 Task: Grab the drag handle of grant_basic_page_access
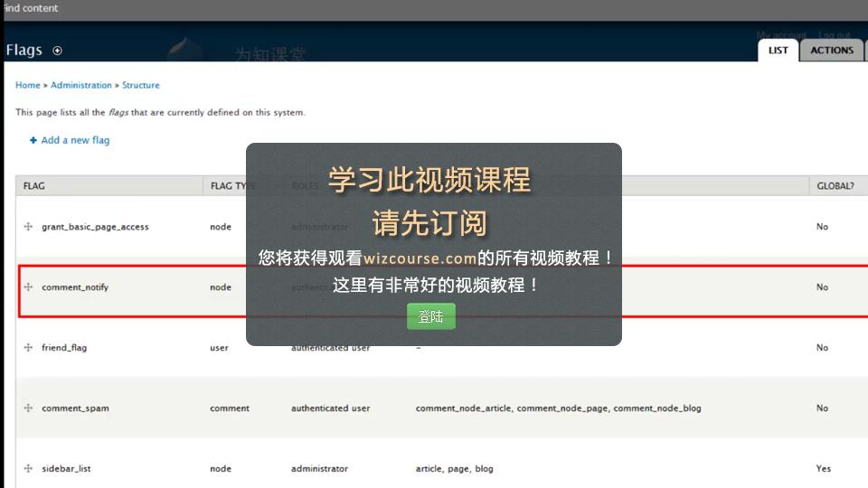tap(28, 226)
